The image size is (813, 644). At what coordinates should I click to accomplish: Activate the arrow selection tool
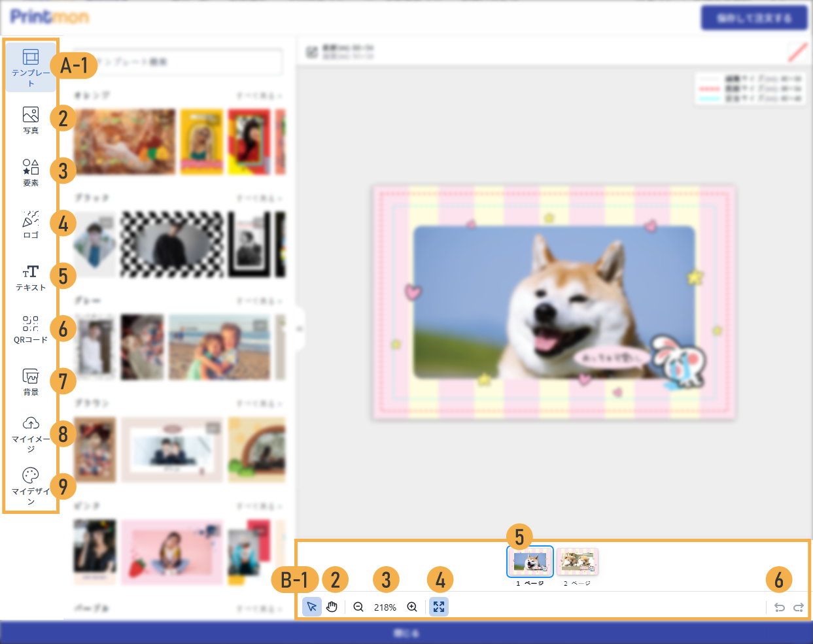(312, 607)
